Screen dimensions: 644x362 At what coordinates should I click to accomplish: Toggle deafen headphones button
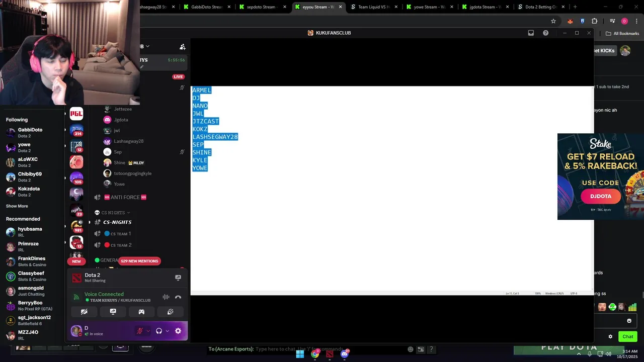click(159, 331)
